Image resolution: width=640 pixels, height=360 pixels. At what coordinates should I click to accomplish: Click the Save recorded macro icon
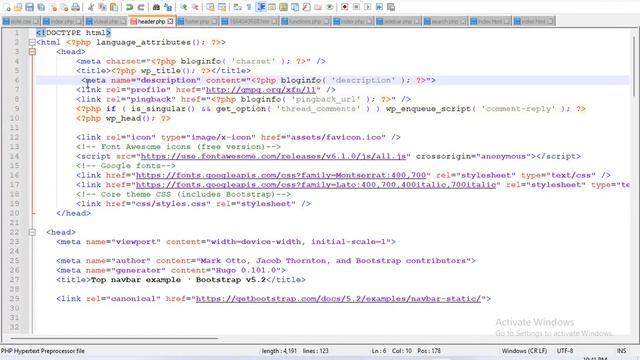tap(391, 7)
